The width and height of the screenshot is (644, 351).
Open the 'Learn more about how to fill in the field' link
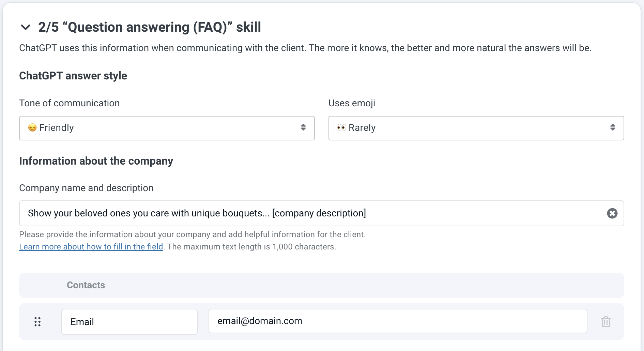click(91, 247)
